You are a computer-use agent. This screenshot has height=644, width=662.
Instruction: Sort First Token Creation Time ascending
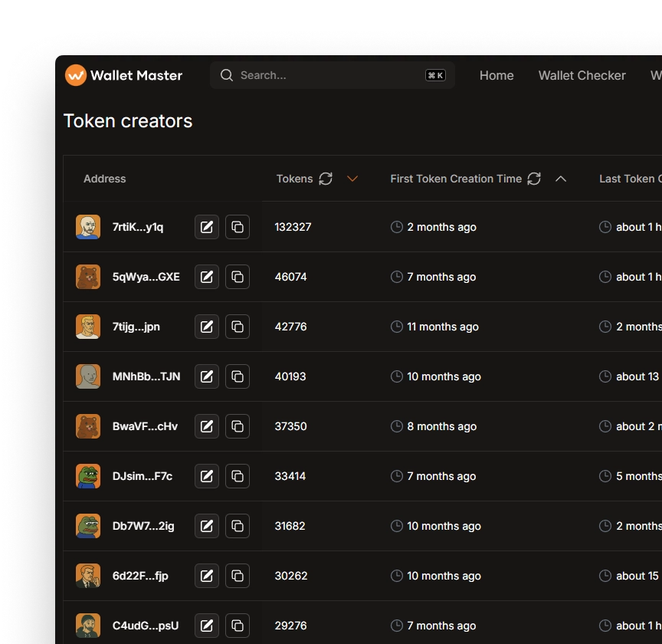561,179
